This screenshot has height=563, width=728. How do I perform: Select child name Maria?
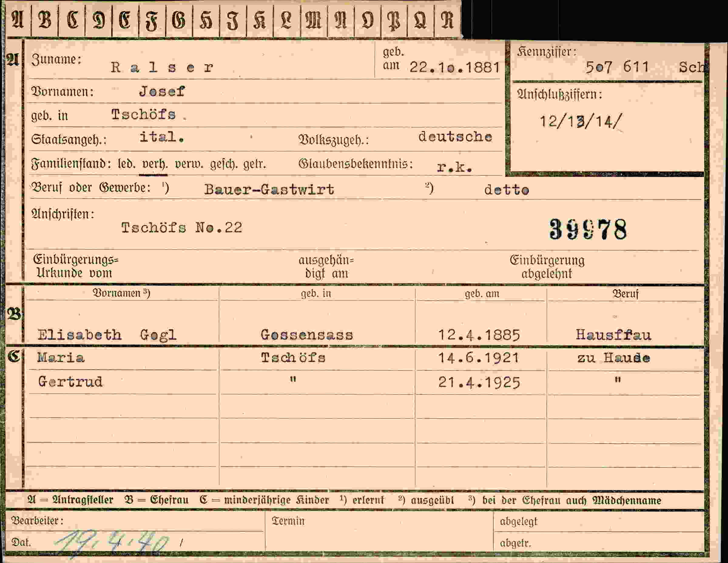[61, 358]
